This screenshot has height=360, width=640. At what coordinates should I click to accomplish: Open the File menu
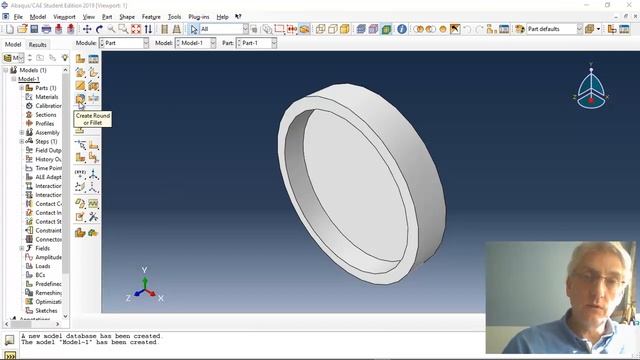tap(18, 17)
